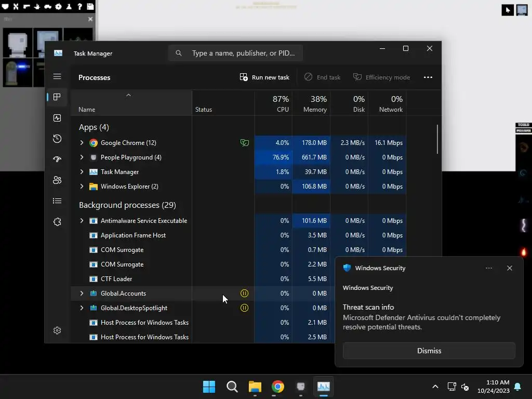
Task: Open Startup apps page from sidebar
Action: (57, 159)
